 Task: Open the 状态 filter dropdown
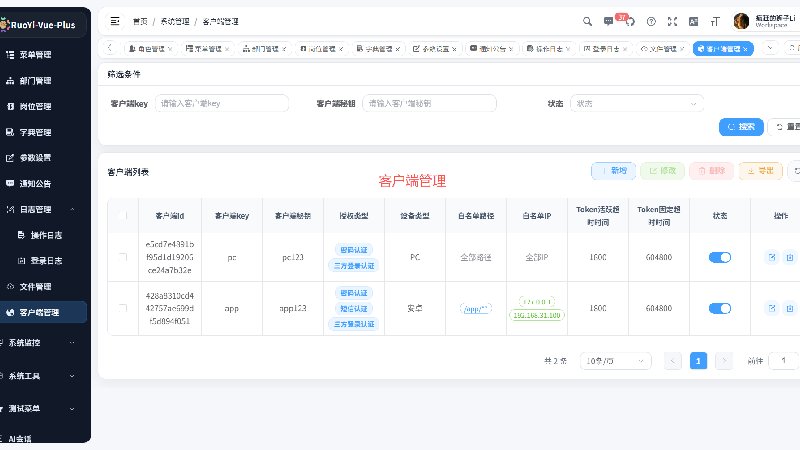637,104
